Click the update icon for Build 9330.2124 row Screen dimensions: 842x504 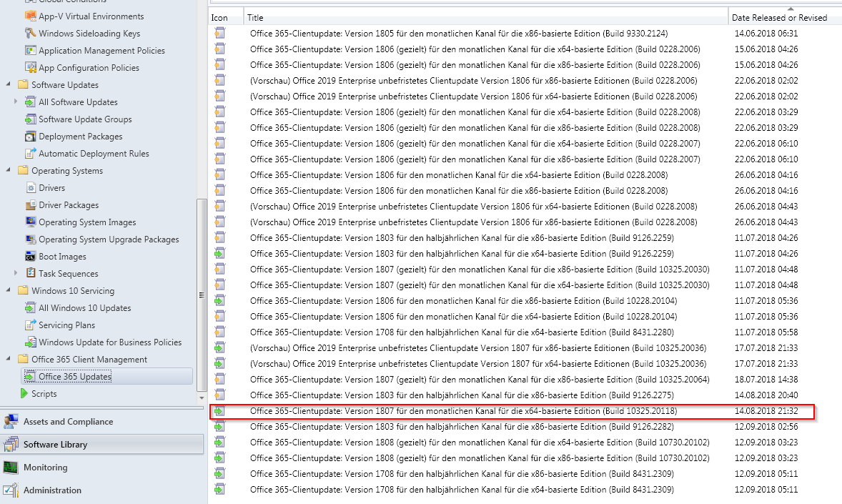tap(219, 34)
